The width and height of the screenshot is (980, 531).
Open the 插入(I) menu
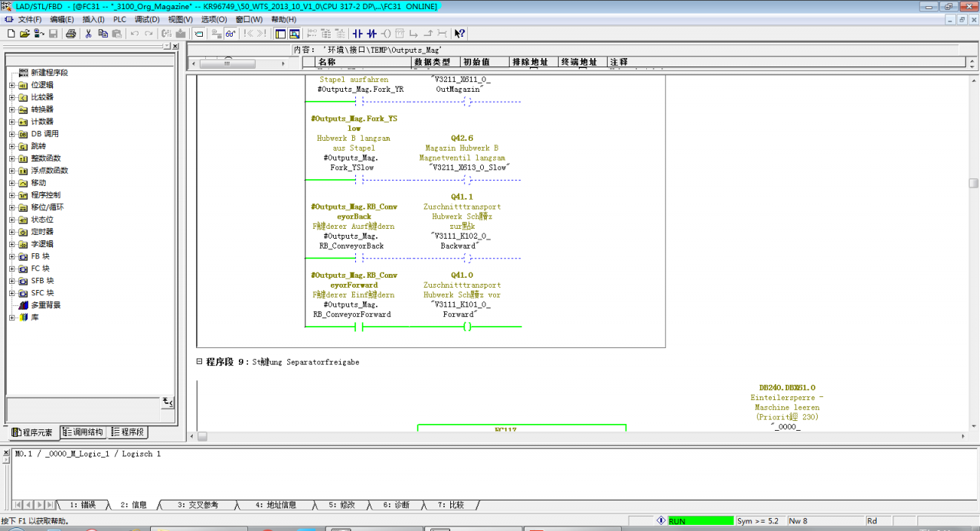(x=93, y=19)
